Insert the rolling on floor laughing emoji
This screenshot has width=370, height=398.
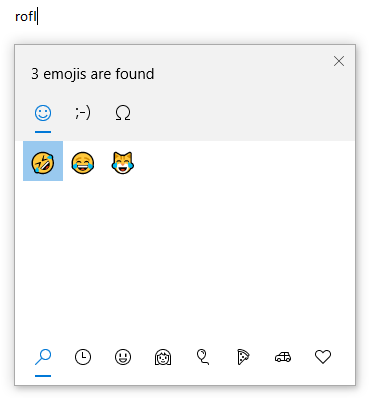pos(43,161)
